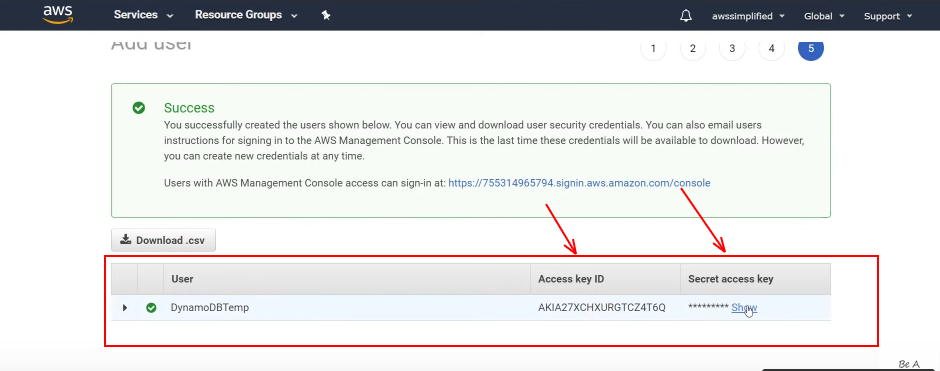The height and width of the screenshot is (371, 940).
Task: Open the console sign-in URL link
Action: pos(579,183)
